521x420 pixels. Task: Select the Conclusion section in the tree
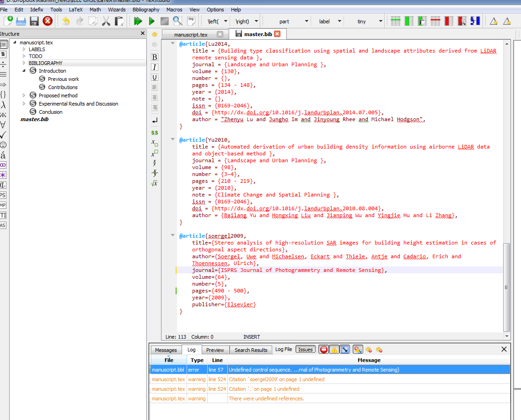[50, 112]
